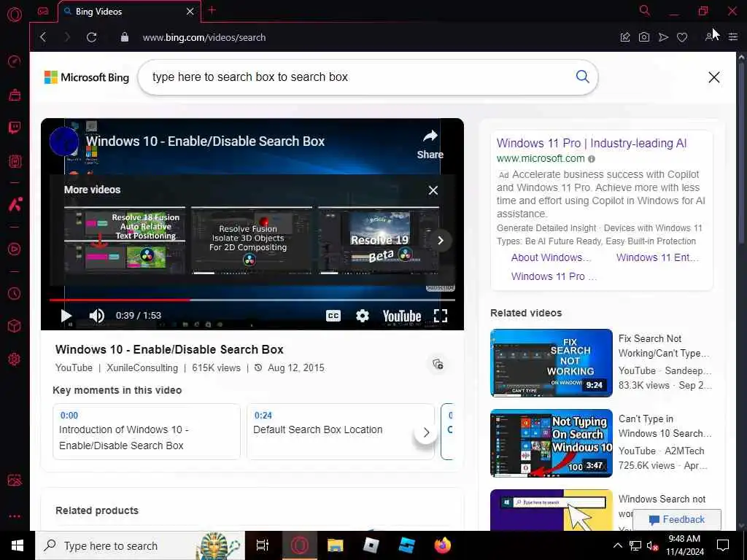
Task: Click the Bing search text field
Action: [x=357, y=77]
